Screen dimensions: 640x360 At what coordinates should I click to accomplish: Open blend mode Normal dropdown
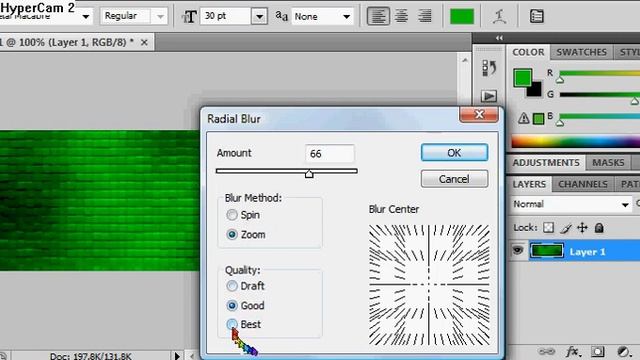coord(625,204)
